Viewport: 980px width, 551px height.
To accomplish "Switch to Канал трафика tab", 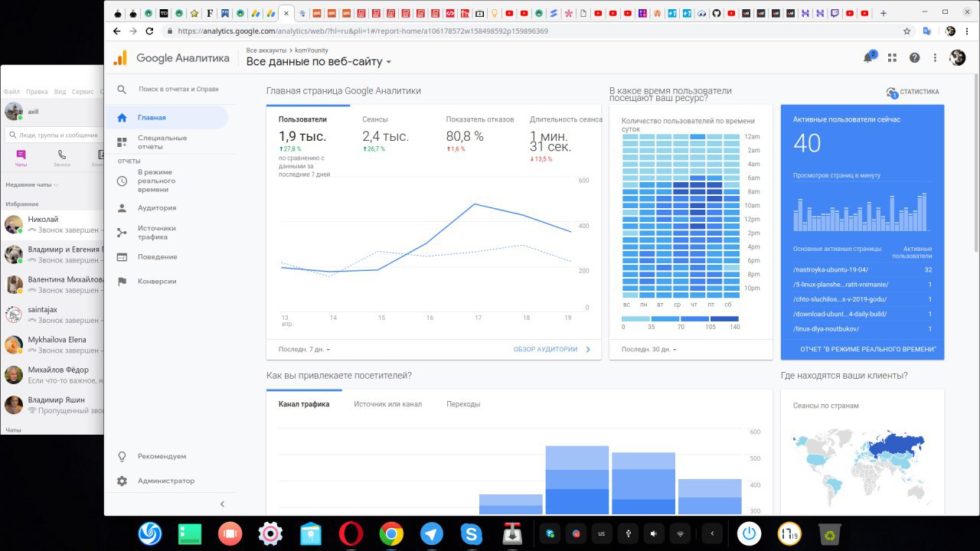I will click(304, 404).
